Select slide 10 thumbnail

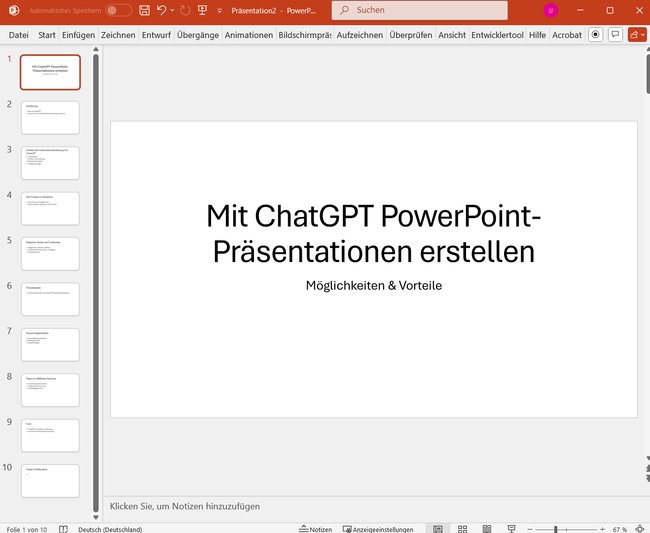[x=50, y=481]
